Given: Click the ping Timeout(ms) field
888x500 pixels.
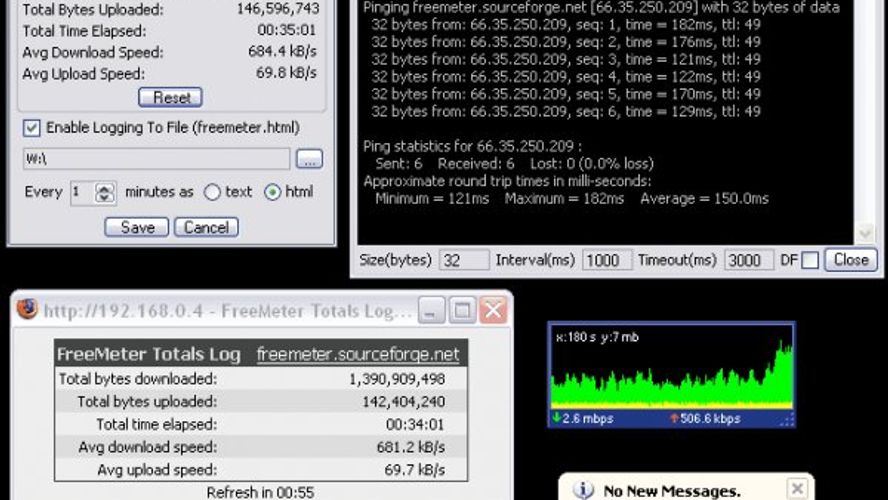Looking at the screenshot, I should [748, 260].
